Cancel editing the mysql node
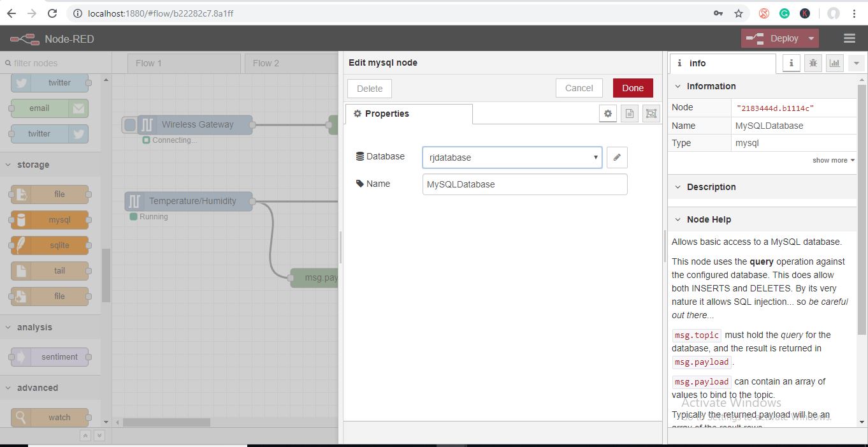Viewport: 868px width, 447px height. (579, 88)
